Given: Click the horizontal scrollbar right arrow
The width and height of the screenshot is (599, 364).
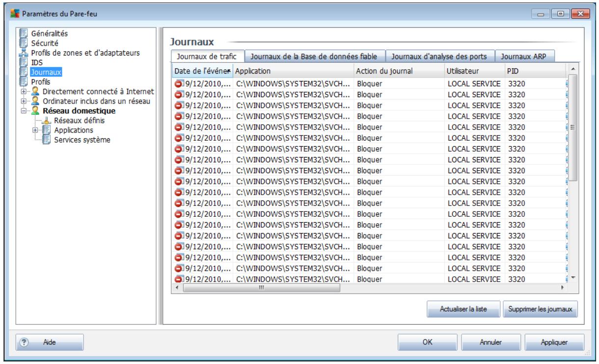Looking at the screenshot, I should [x=563, y=288].
